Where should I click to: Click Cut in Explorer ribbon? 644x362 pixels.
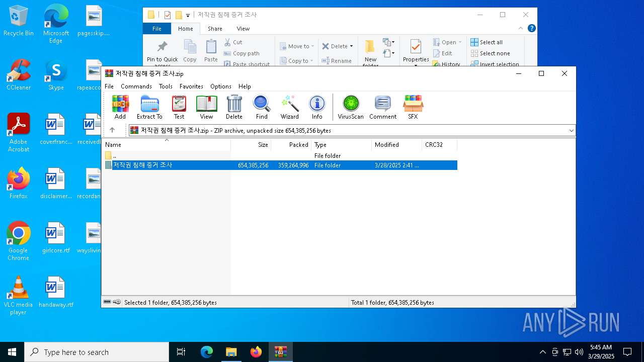pyautogui.click(x=233, y=42)
